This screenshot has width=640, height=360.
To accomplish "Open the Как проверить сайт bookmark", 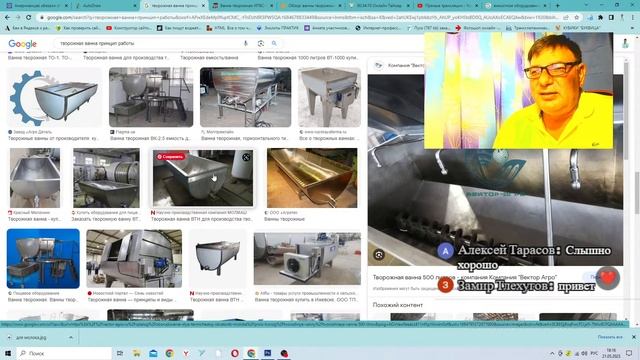I will coord(78,28).
